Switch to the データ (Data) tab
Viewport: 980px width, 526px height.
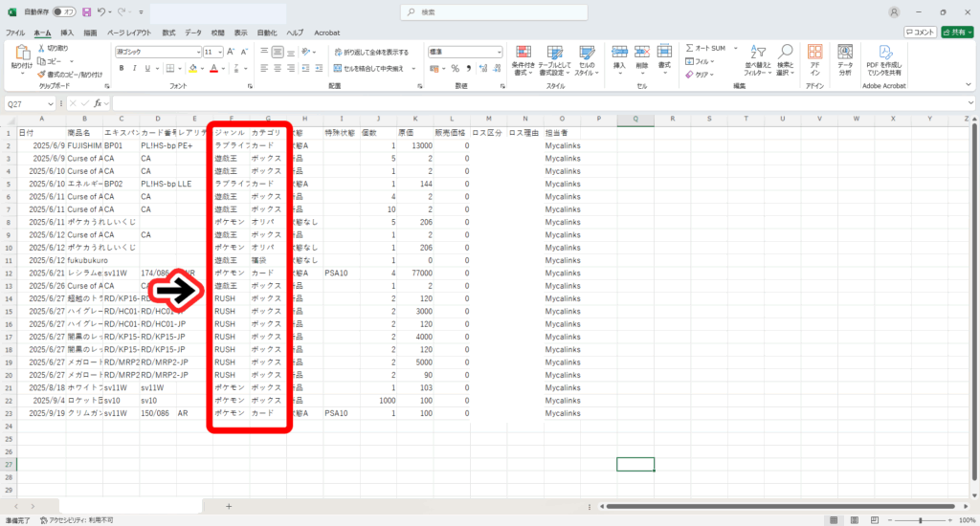(x=193, y=33)
